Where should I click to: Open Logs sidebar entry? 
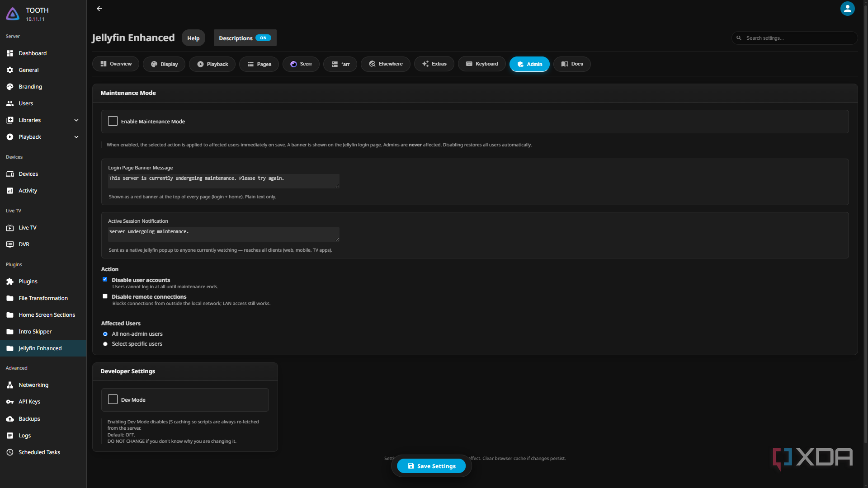coord(43,436)
